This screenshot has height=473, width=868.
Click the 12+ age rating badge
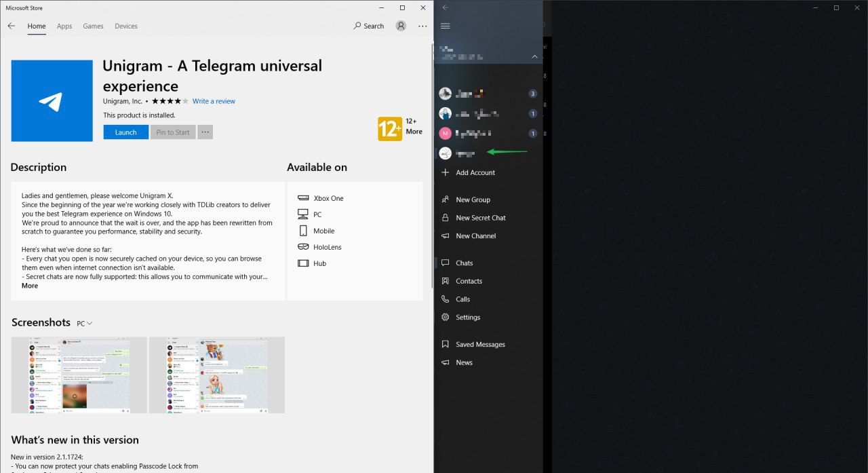coord(390,129)
